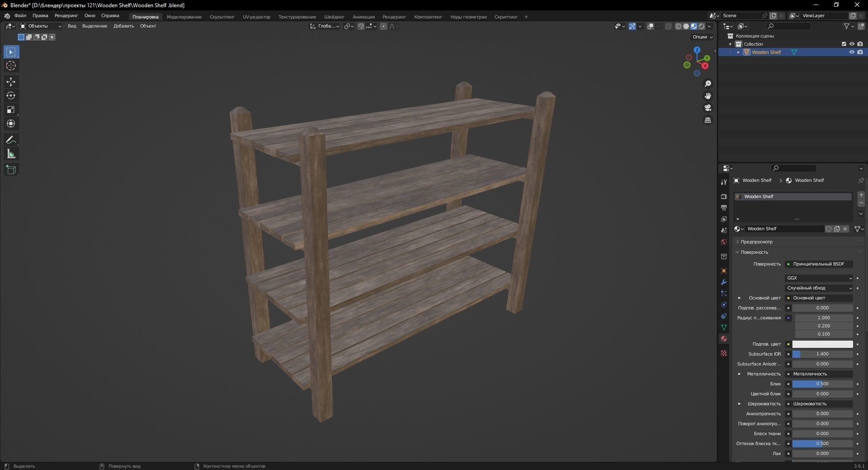This screenshot has height=470, width=868.
Task: Open the Добавить menu in viewport header
Action: [123, 26]
